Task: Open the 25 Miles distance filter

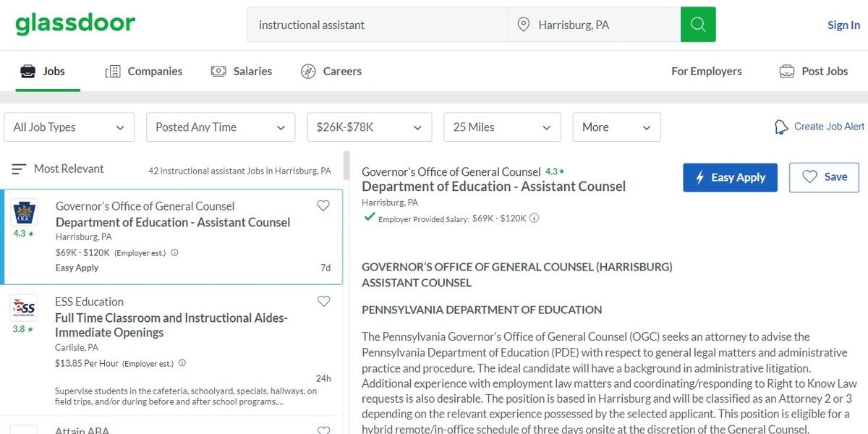Action: coord(502,127)
